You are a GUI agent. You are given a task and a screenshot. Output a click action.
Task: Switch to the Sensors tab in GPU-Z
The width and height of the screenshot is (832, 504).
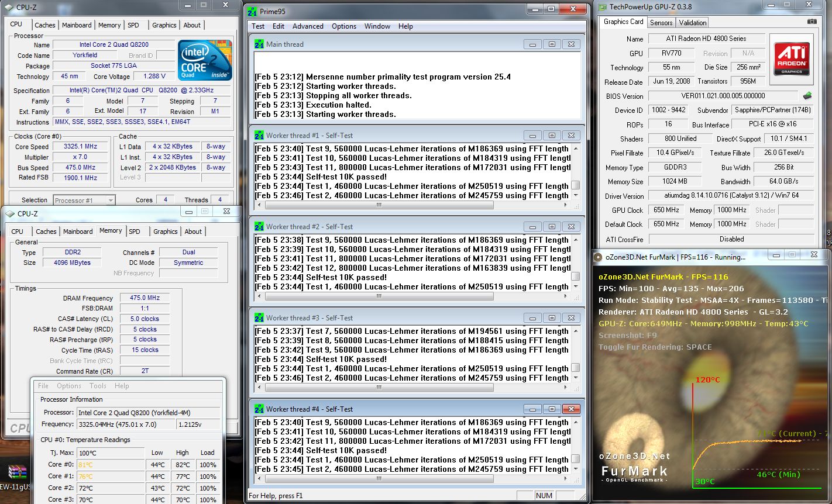[661, 22]
